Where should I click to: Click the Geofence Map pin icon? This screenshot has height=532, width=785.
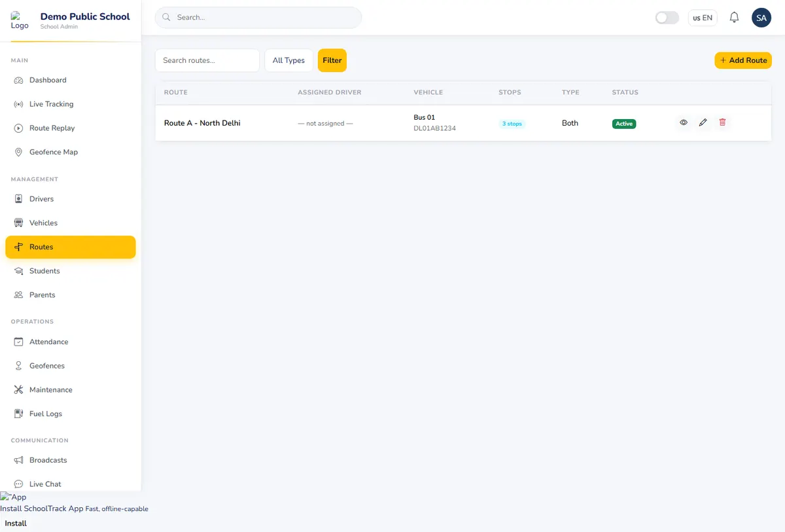point(18,152)
